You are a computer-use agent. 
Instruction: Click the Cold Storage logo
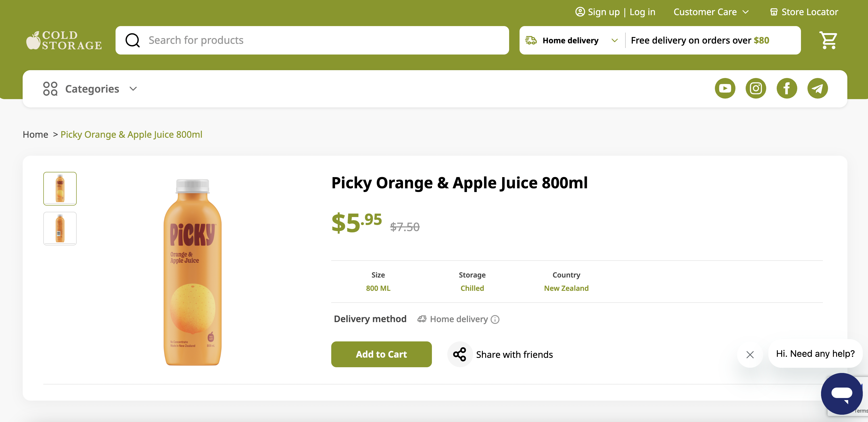(x=64, y=40)
